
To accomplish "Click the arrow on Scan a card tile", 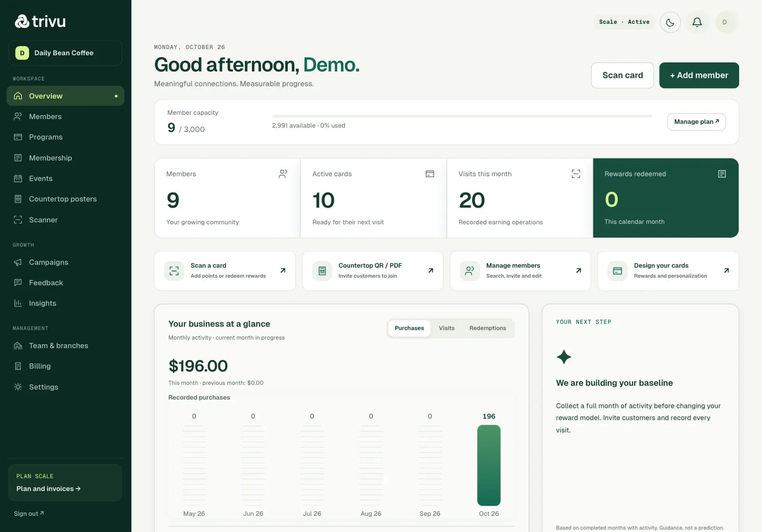I will 283,271.
